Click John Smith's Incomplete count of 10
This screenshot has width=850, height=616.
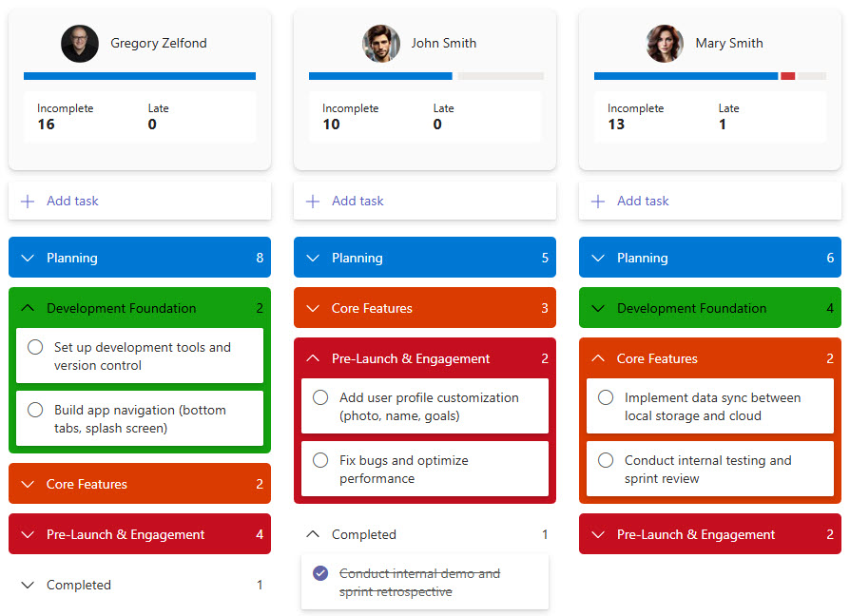(x=331, y=125)
